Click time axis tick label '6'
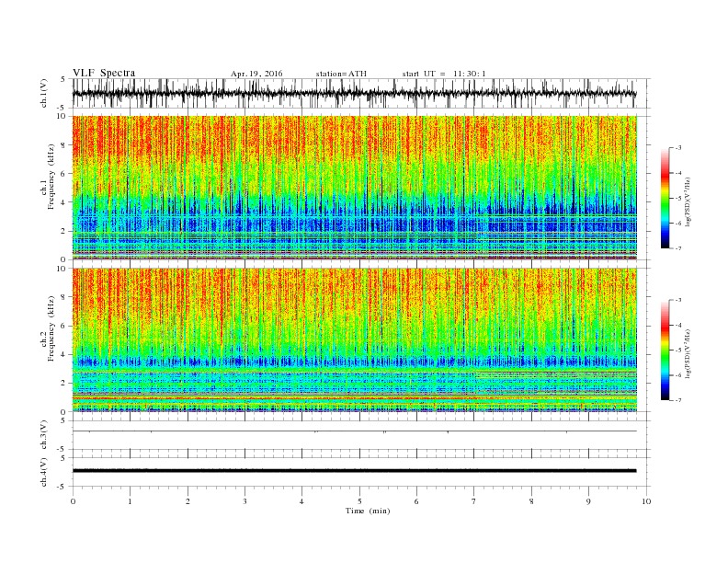 (x=416, y=501)
